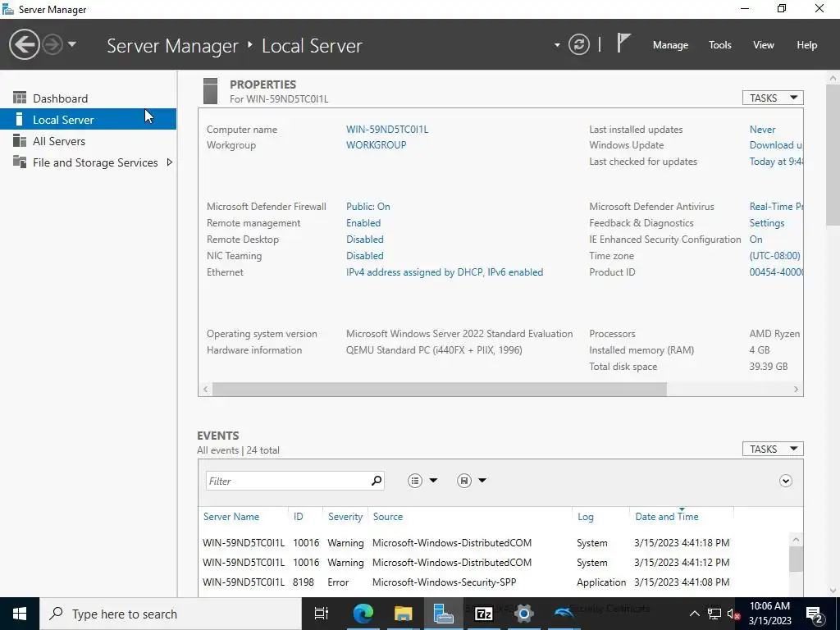Screen dimensions: 840x630
Task: Click the back navigation arrow
Action: 24,44
